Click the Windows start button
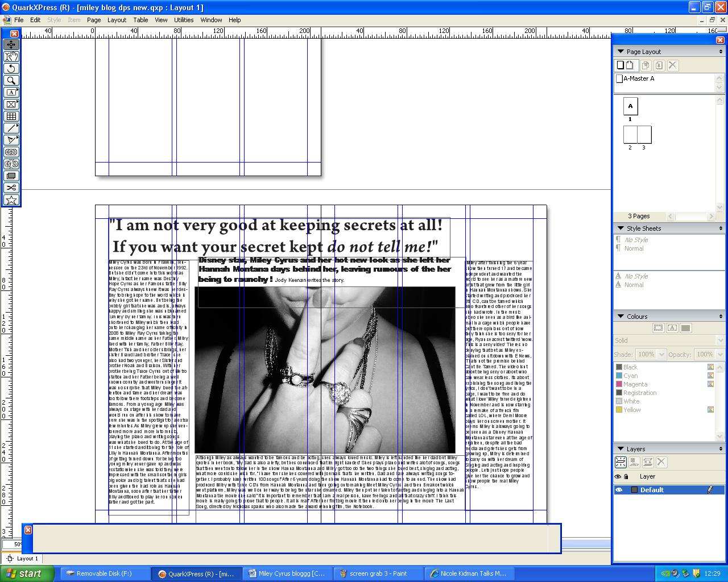Screen dimensions: 728x582 (27, 573)
